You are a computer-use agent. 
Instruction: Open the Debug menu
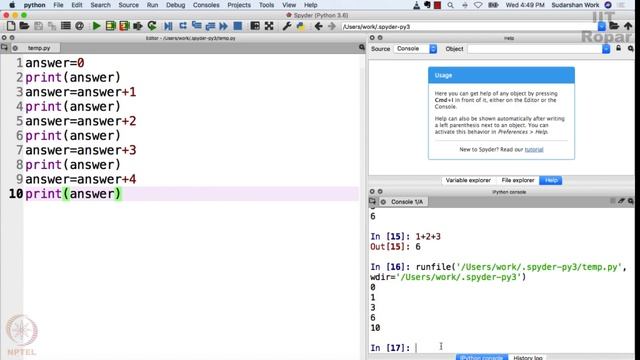[x=176, y=5]
